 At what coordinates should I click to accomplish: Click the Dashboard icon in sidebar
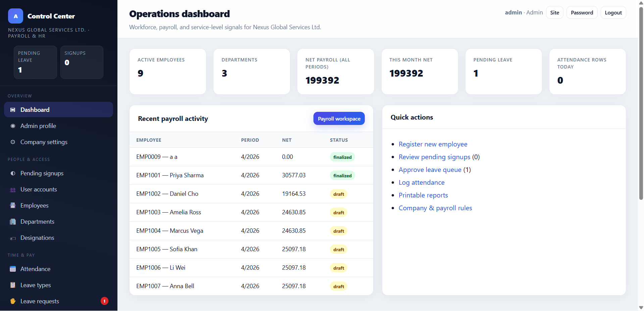13,110
